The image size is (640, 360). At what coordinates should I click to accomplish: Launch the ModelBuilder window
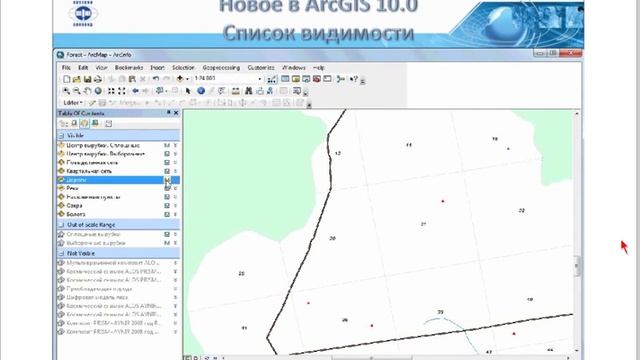click(x=341, y=79)
